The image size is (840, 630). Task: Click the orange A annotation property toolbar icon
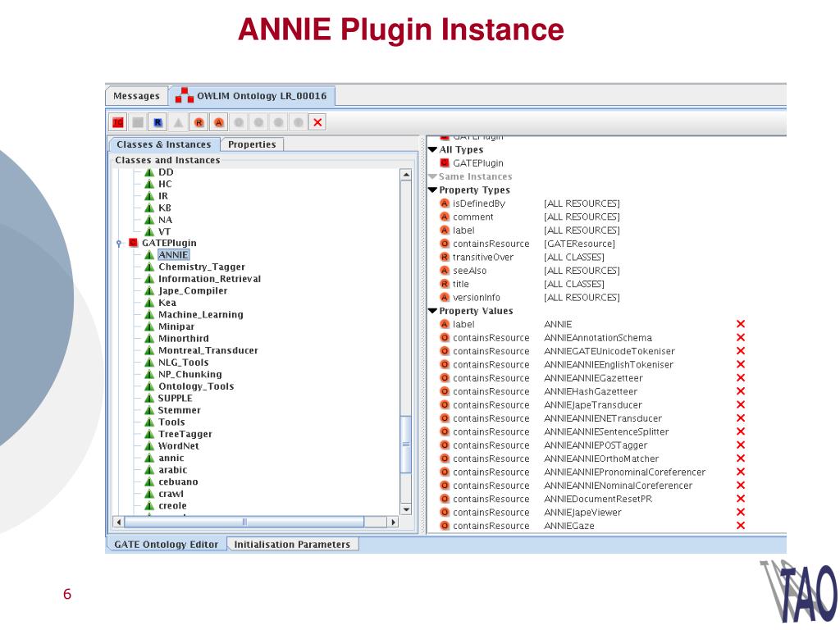tap(218, 123)
